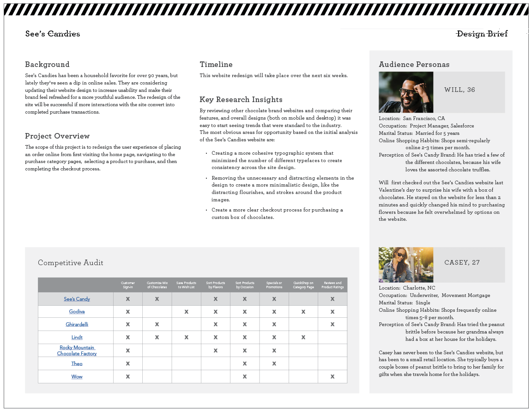
Task: Select the Customer Sign-In column header
Action: [x=128, y=285]
